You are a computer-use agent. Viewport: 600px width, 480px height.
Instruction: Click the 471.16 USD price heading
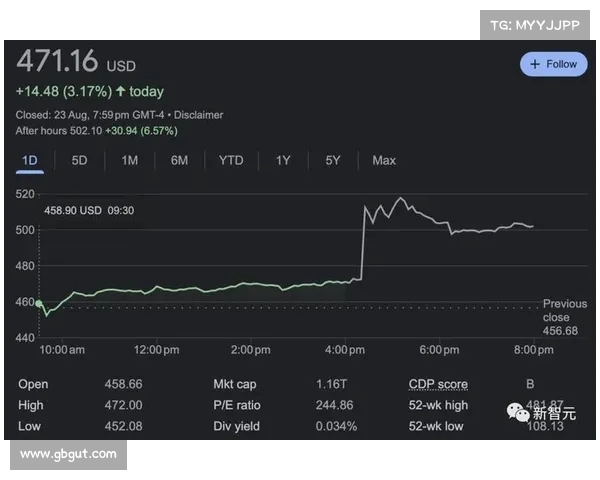click(x=76, y=62)
